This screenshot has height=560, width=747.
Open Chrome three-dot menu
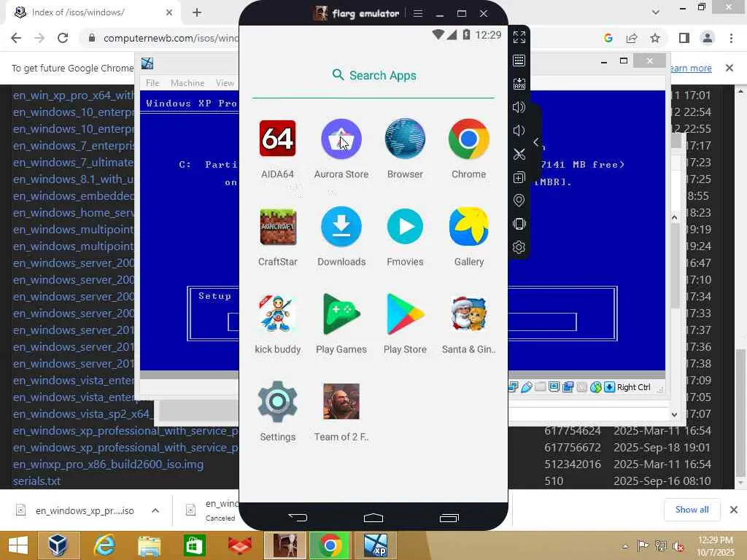731,38
